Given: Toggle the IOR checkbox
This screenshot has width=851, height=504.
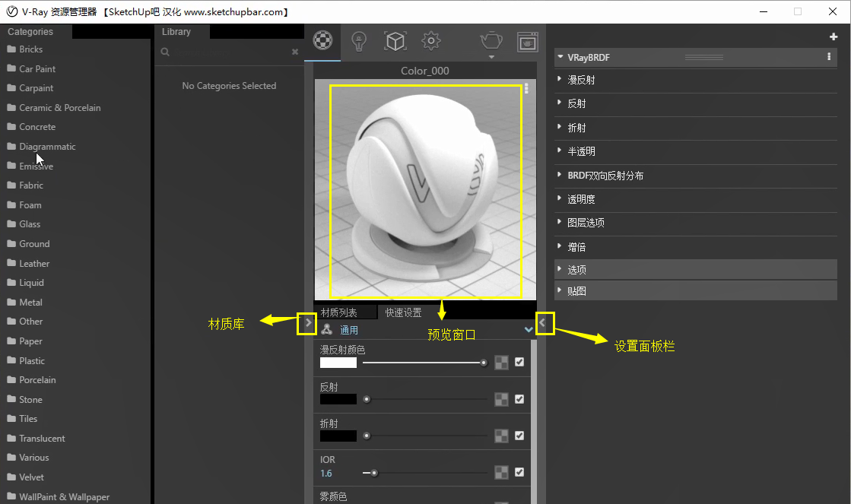Looking at the screenshot, I should pyautogui.click(x=519, y=471).
